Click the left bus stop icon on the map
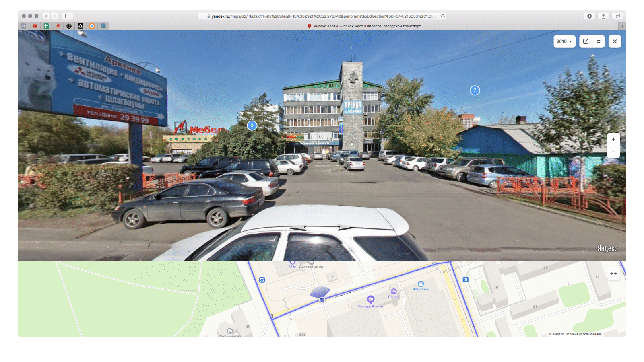Screen dimensions: 644x362 [262, 280]
